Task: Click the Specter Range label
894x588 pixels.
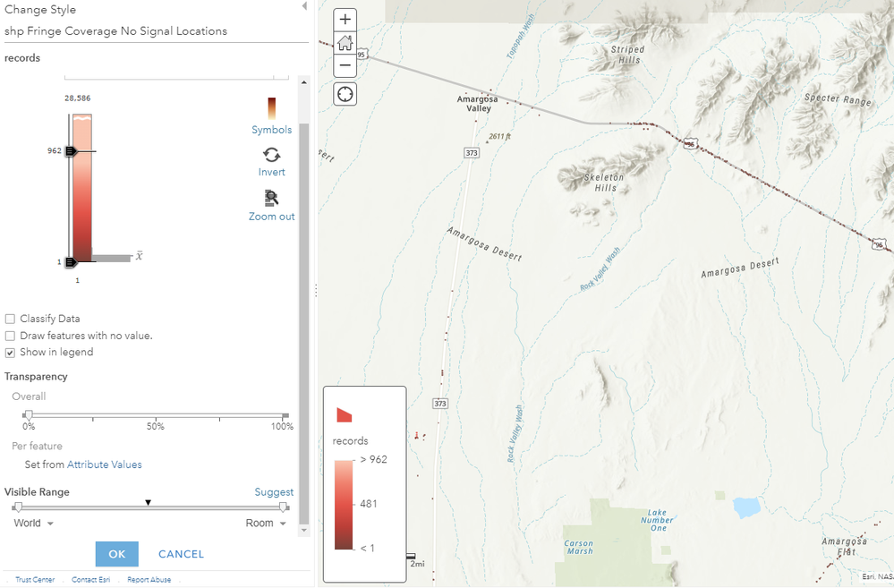Action: 838,99
